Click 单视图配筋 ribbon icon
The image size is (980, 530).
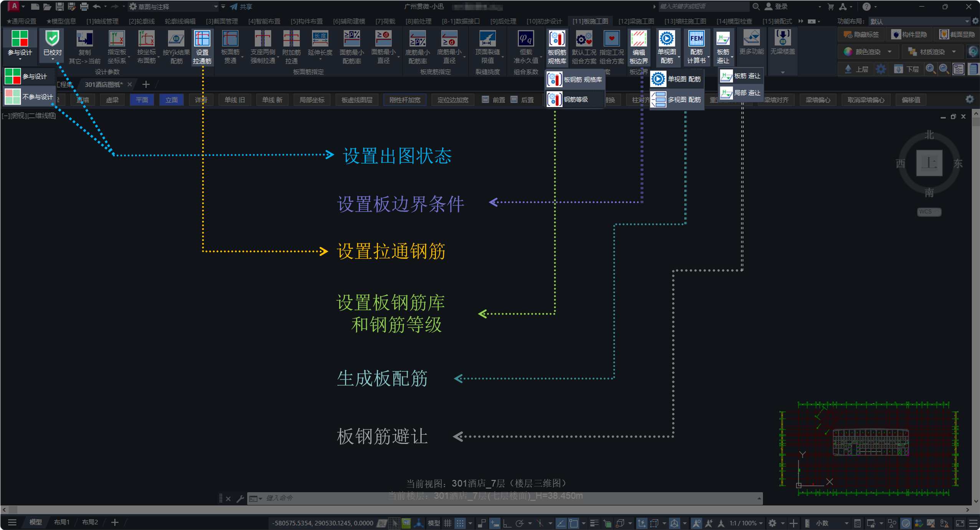coord(667,39)
